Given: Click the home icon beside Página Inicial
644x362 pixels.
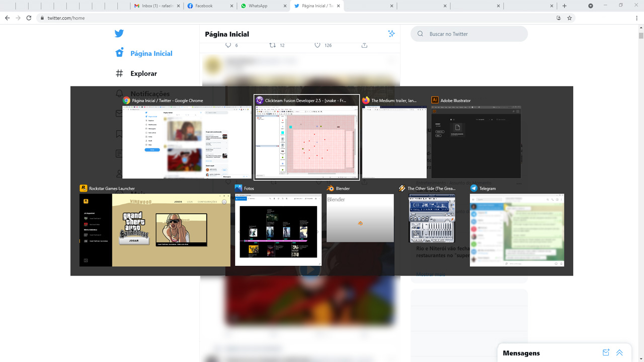Looking at the screenshot, I should click(119, 53).
